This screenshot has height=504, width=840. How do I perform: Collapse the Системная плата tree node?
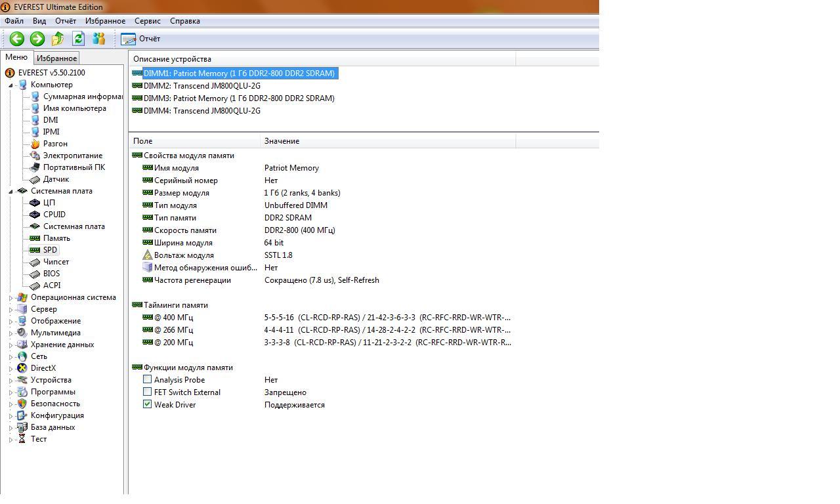[x=10, y=192]
